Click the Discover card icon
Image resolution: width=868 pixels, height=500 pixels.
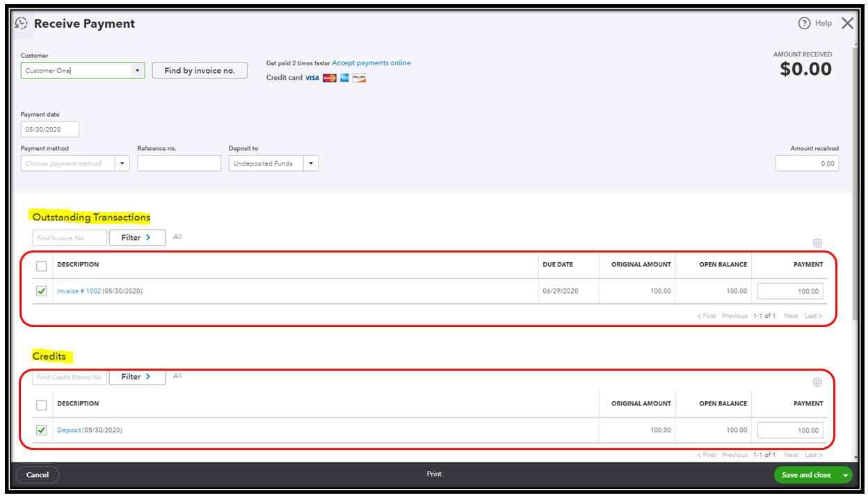[x=359, y=78]
